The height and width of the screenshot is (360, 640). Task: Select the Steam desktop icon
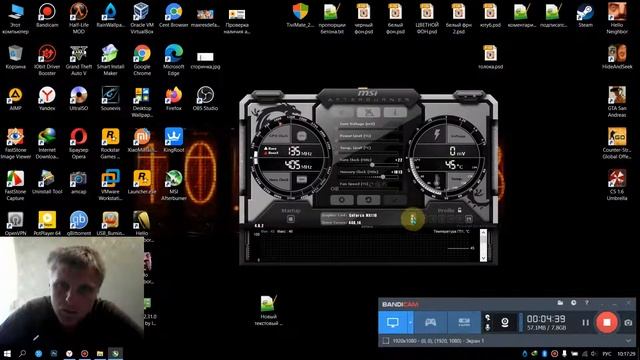[585, 16]
